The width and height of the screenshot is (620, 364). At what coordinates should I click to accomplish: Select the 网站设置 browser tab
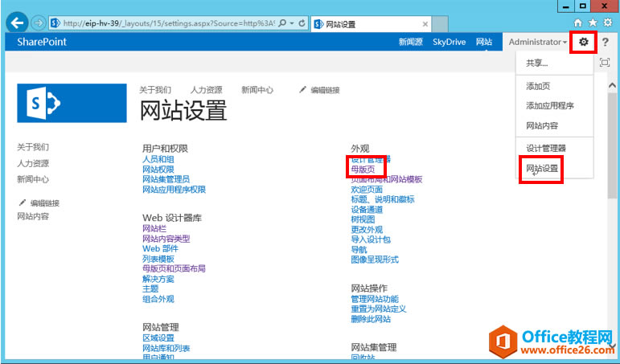point(371,24)
